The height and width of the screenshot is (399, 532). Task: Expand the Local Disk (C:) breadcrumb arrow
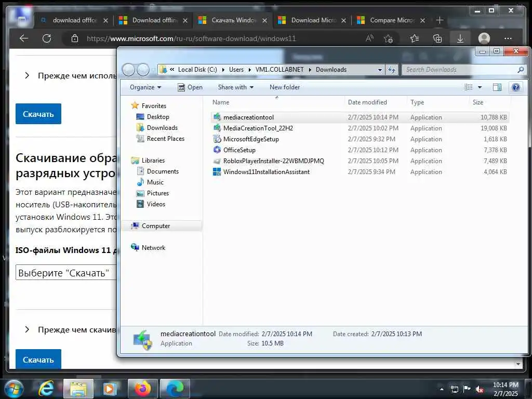[x=223, y=70]
